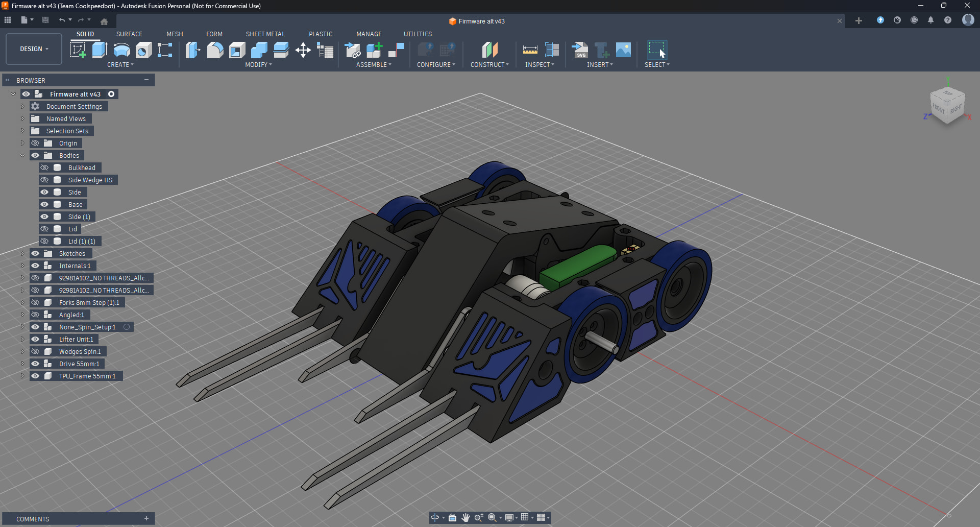Open the MODIFY dropdown menu
This screenshot has height=527, width=980.
[x=258, y=65]
